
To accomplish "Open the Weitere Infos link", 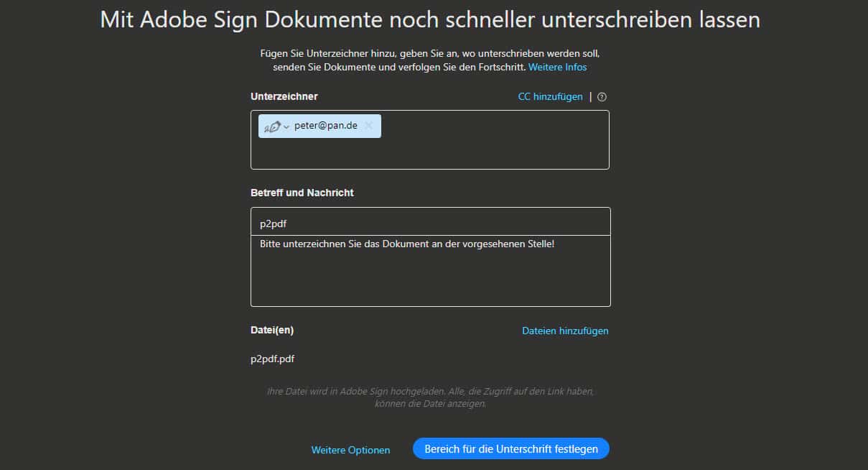I will coord(558,67).
